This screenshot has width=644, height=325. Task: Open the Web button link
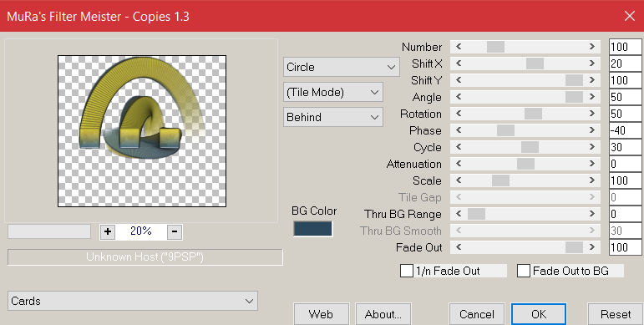click(321, 314)
